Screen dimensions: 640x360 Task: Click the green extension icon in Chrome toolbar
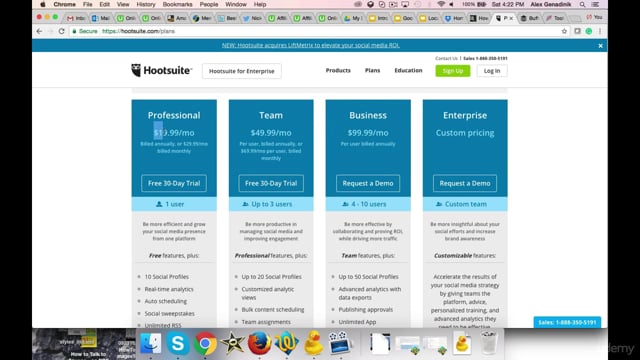589,31
